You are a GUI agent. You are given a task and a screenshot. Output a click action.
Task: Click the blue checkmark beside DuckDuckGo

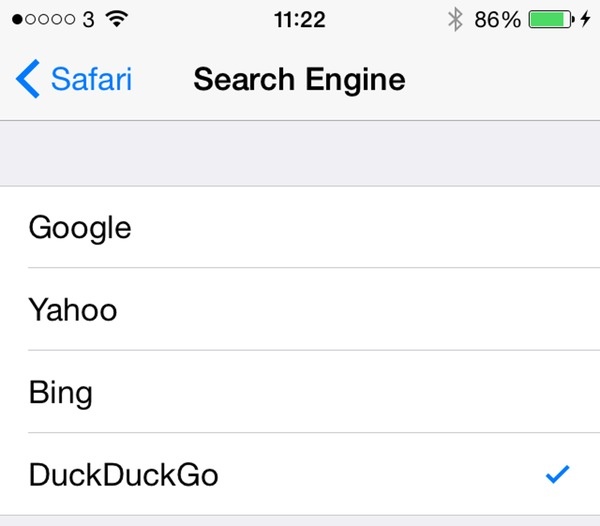(x=557, y=475)
